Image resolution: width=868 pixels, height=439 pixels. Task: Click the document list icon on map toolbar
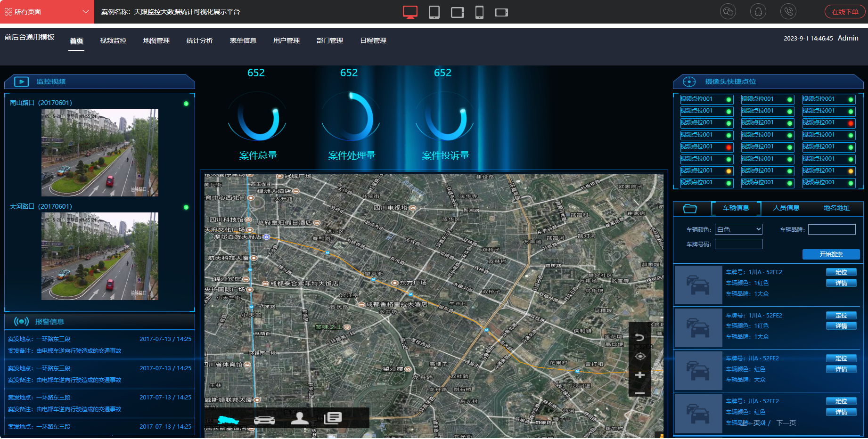[x=333, y=418]
